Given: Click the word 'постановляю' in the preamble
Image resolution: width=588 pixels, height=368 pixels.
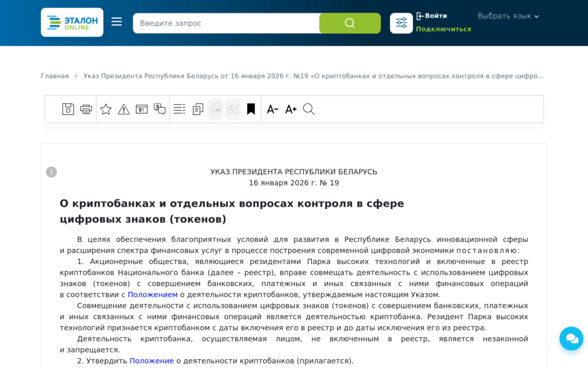Looking at the screenshot, I should click(487, 251).
